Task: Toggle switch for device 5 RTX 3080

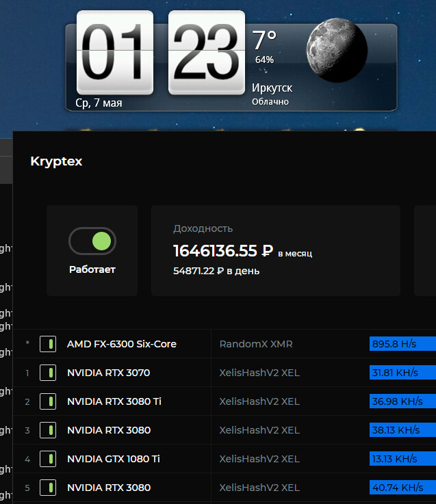Action: click(48, 488)
